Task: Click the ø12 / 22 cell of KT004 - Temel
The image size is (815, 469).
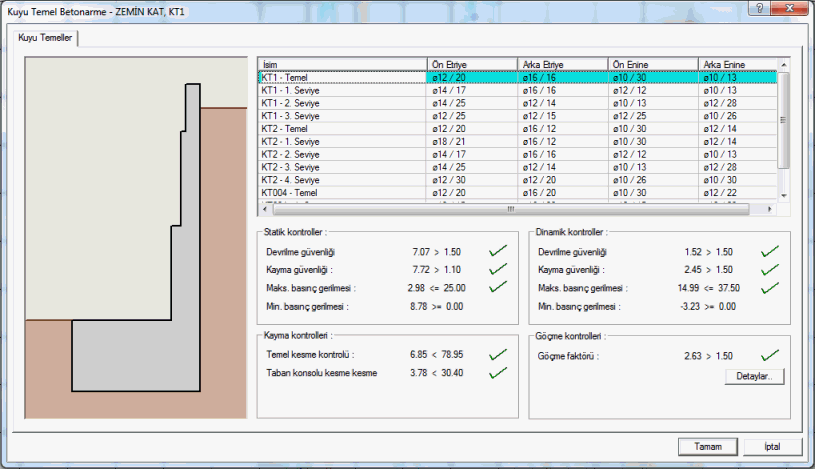Action: coord(738,192)
